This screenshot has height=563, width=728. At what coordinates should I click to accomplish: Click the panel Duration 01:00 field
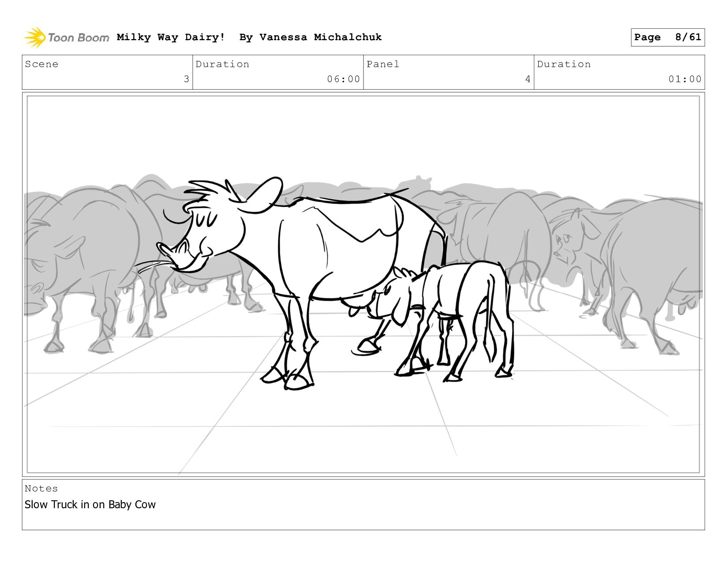click(619, 72)
